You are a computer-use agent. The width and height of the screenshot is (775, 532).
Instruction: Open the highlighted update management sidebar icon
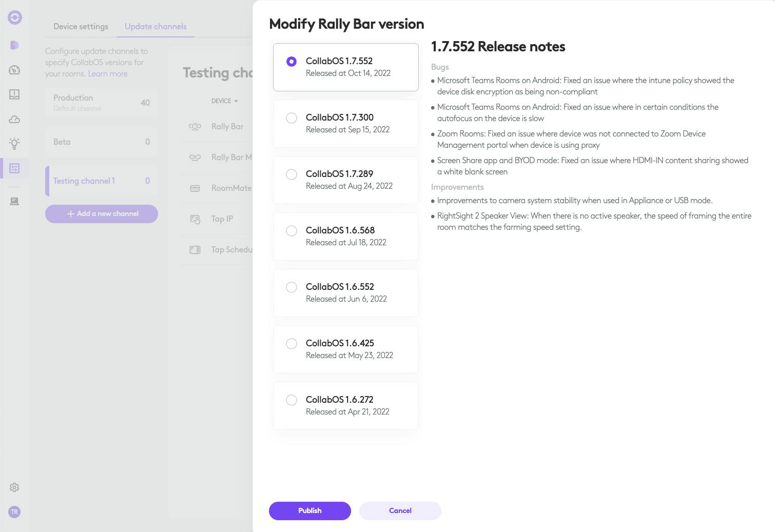pos(14,168)
